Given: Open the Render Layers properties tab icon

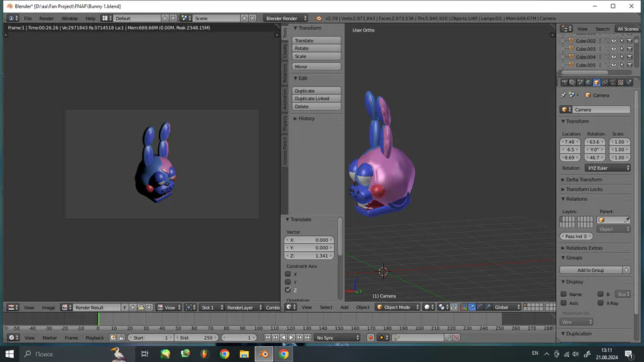Looking at the screenshot, I should coord(572,82).
